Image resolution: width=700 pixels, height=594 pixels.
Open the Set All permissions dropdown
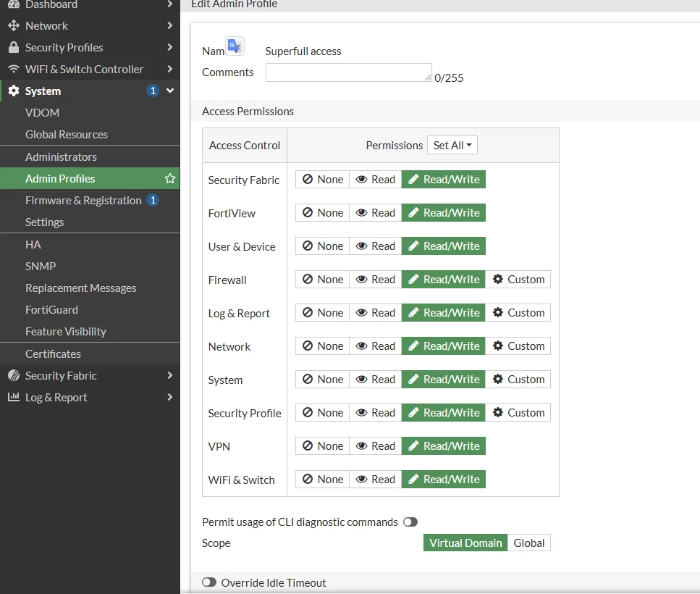coord(452,145)
